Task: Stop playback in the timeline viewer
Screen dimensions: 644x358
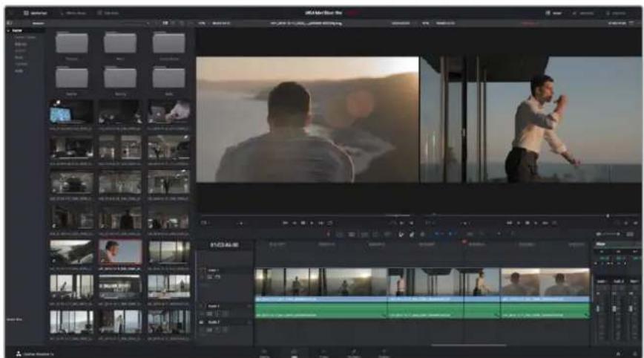Action: point(528,223)
